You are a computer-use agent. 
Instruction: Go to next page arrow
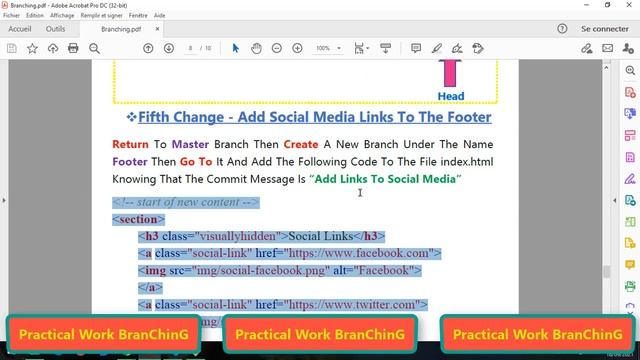click(x=169, y=48)
